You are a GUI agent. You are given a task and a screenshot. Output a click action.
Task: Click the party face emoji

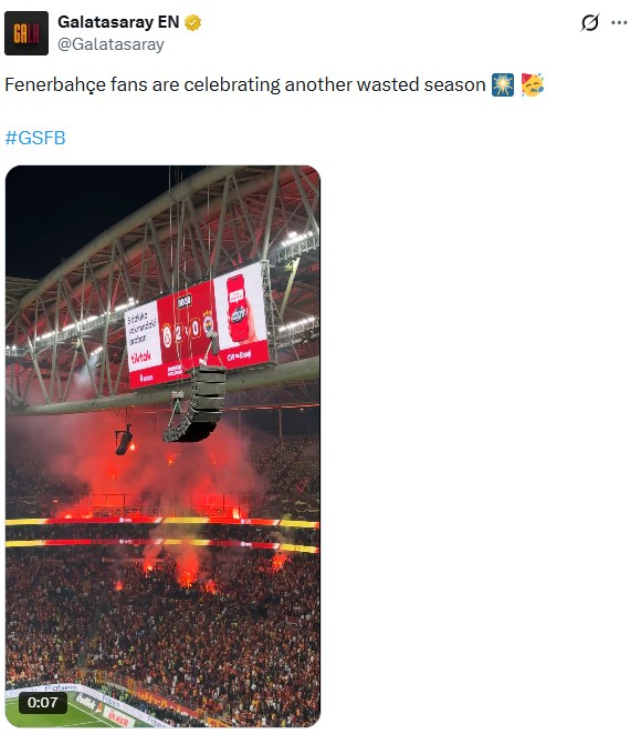point(532,85)
